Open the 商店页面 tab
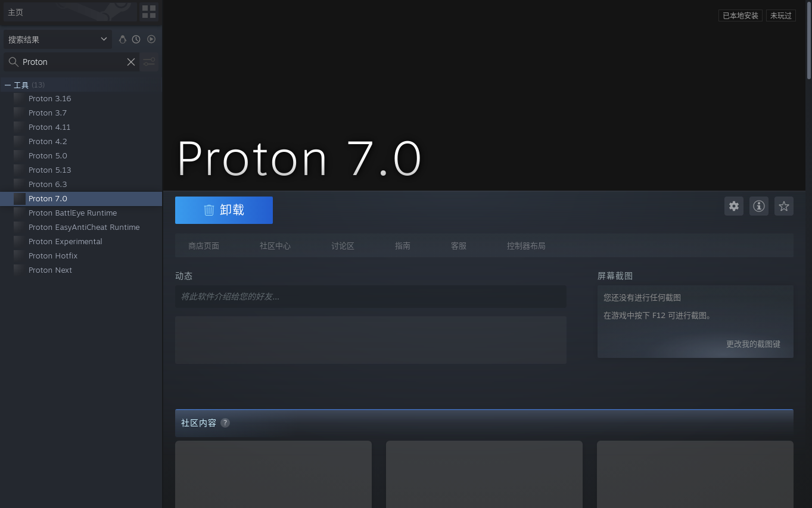 (x=204, y=246)
